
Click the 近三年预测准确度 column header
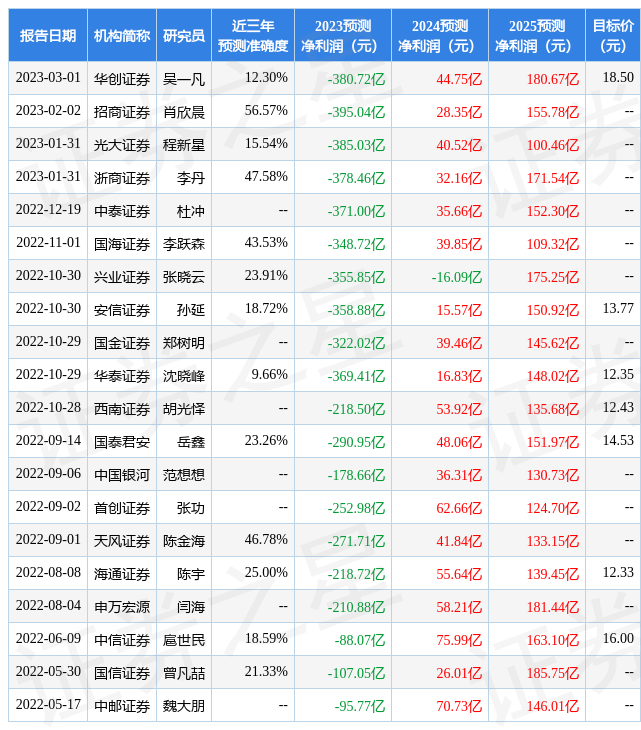[x=253, y=36]
